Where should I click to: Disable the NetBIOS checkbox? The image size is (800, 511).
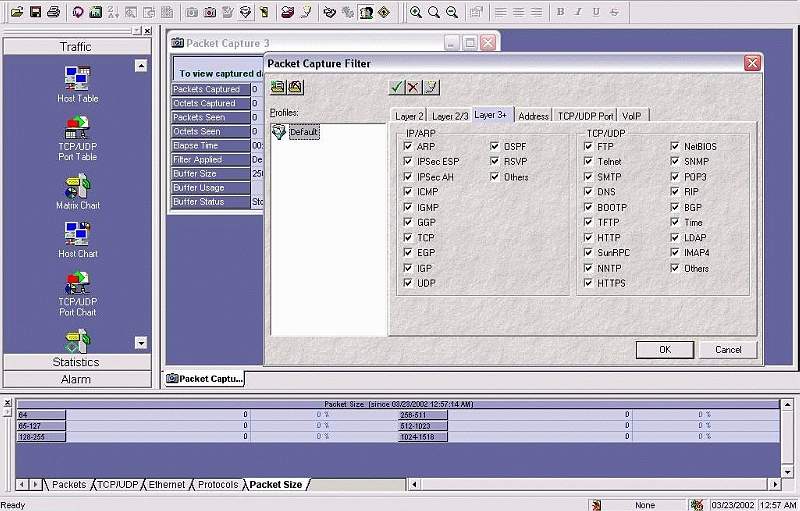tap(675, 146)
